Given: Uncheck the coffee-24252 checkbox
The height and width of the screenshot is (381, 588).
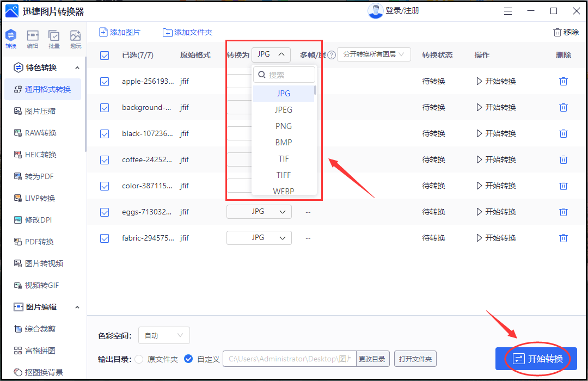Looking at the screenshot, I should tap(105, 160).
